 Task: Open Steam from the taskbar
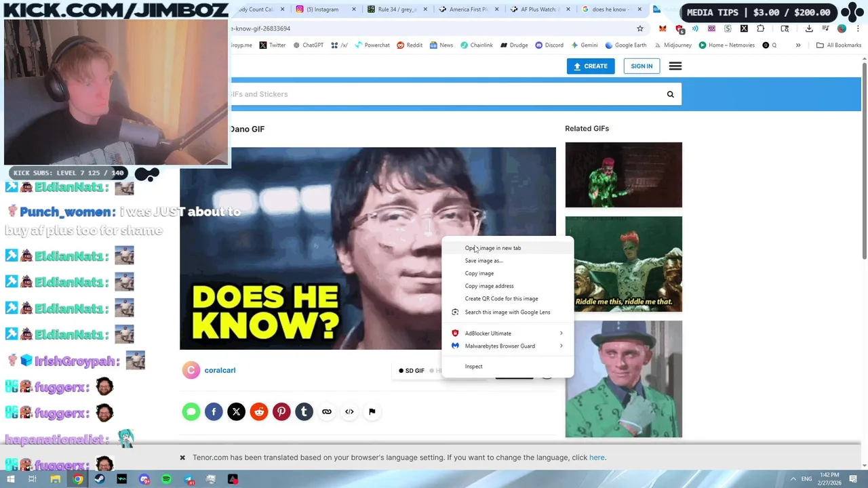100,479
